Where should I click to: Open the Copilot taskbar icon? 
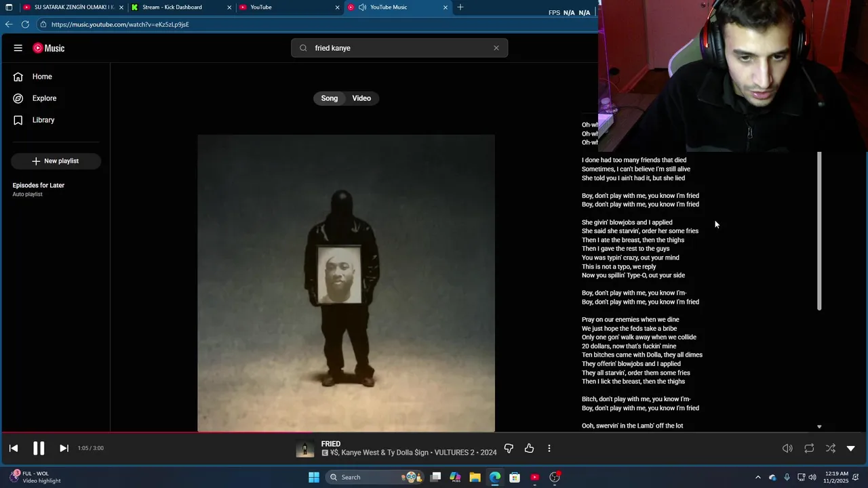tap(455, 477)
